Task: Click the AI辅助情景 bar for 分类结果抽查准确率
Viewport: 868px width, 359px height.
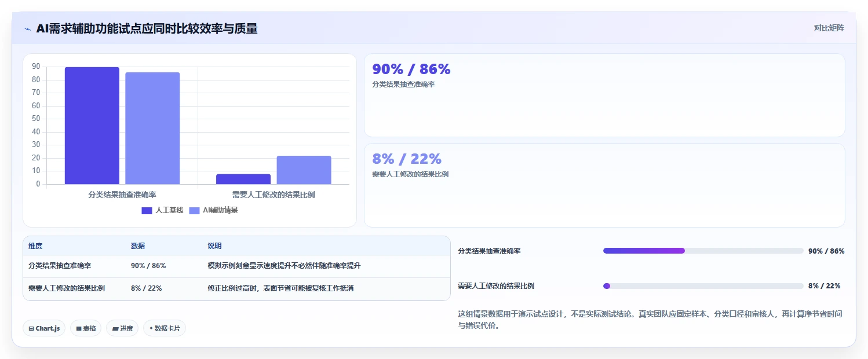Action: coord(152,128)
